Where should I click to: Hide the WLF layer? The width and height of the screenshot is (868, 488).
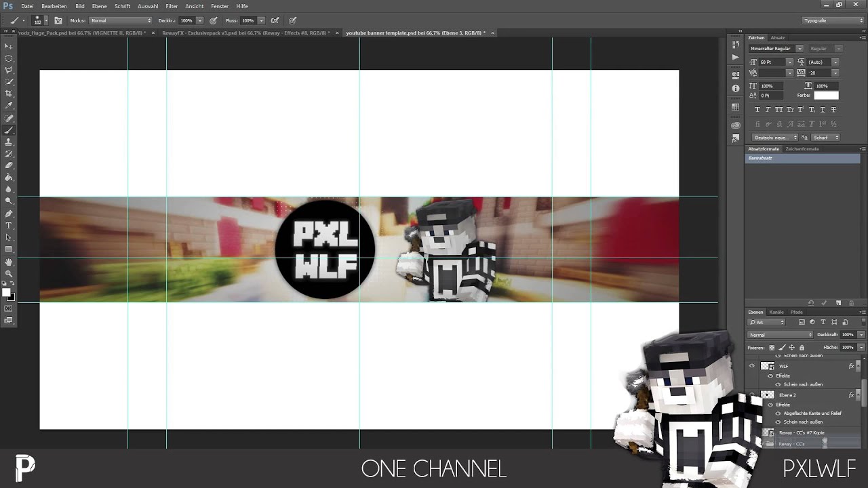click(751, 366)
